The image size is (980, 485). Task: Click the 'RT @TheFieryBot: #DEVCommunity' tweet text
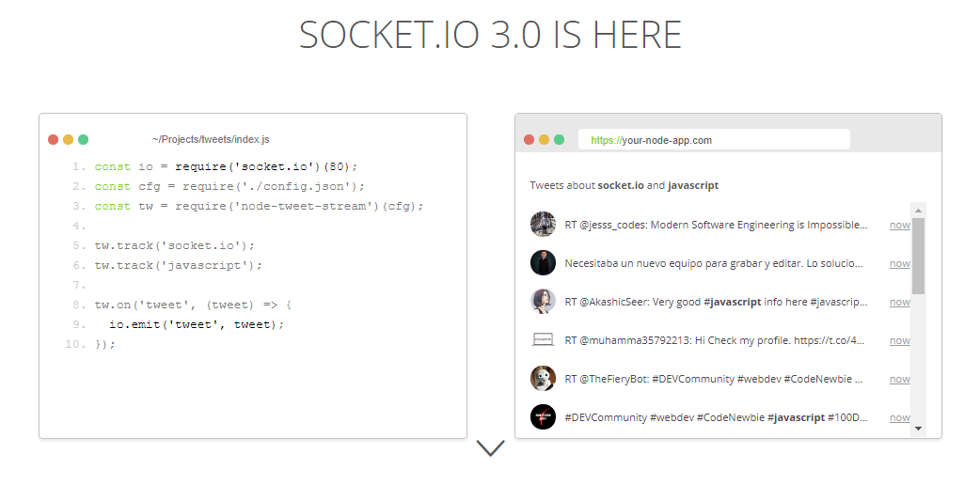tap(715, 380)
